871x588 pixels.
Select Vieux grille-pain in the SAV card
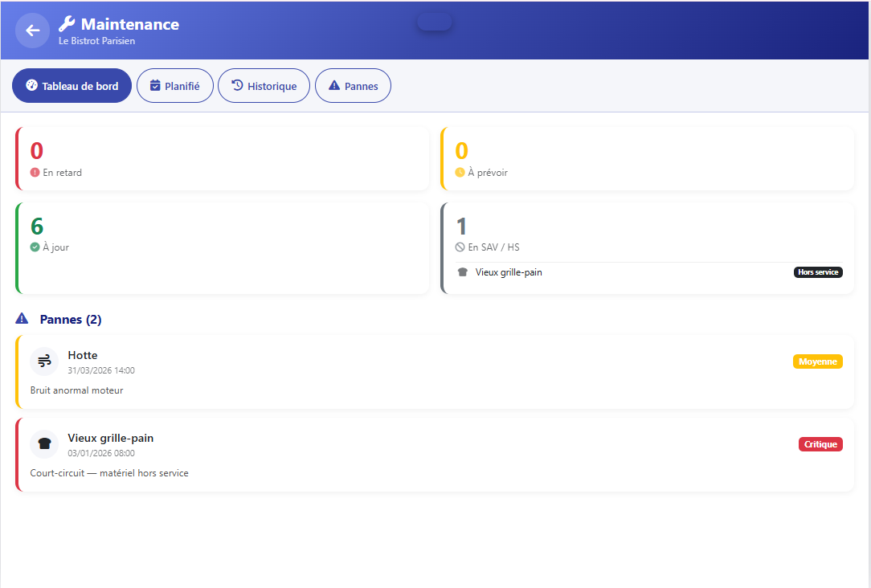[x=509, y=272]
